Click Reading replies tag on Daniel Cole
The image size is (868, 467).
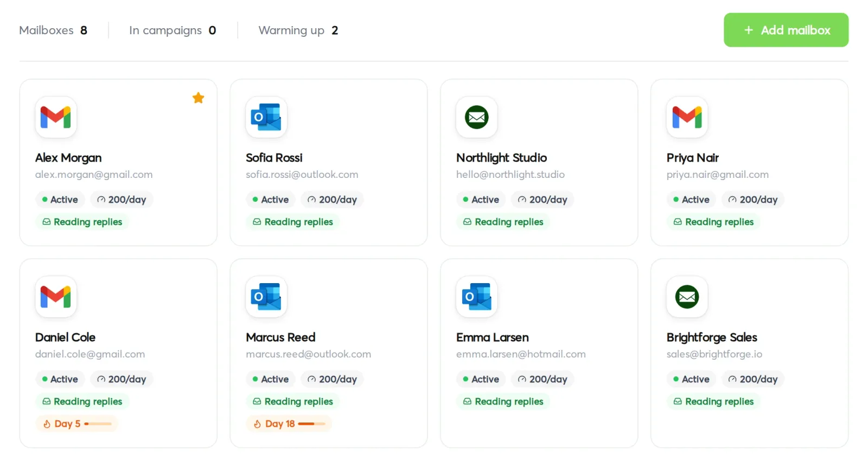[82, 401]
